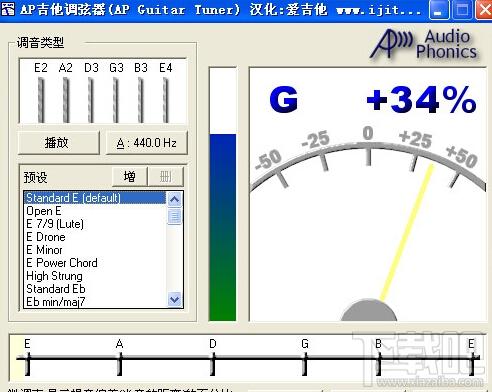Minimize the AP Guitar Tuner window

(439, 10)
